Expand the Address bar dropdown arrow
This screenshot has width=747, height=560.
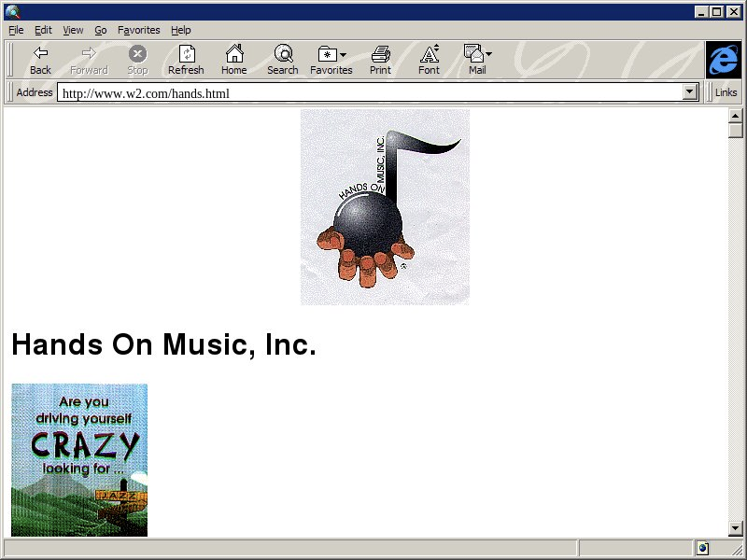pos(691,92)
